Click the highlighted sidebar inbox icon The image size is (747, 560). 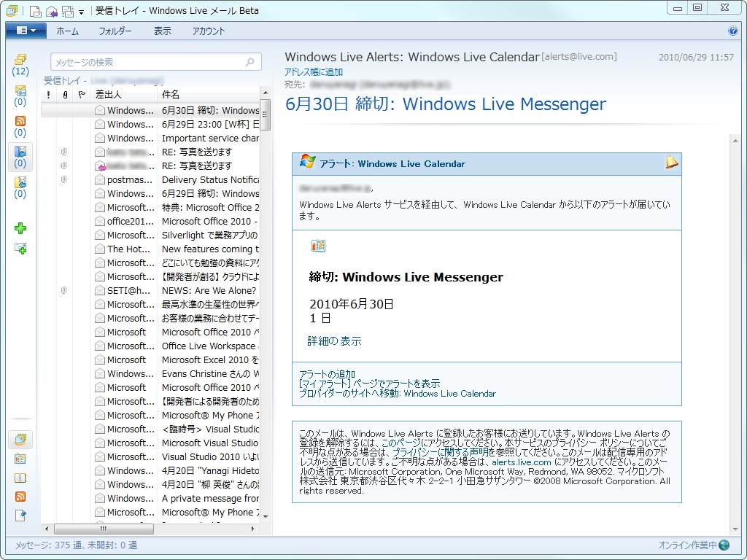coord(20,157)
